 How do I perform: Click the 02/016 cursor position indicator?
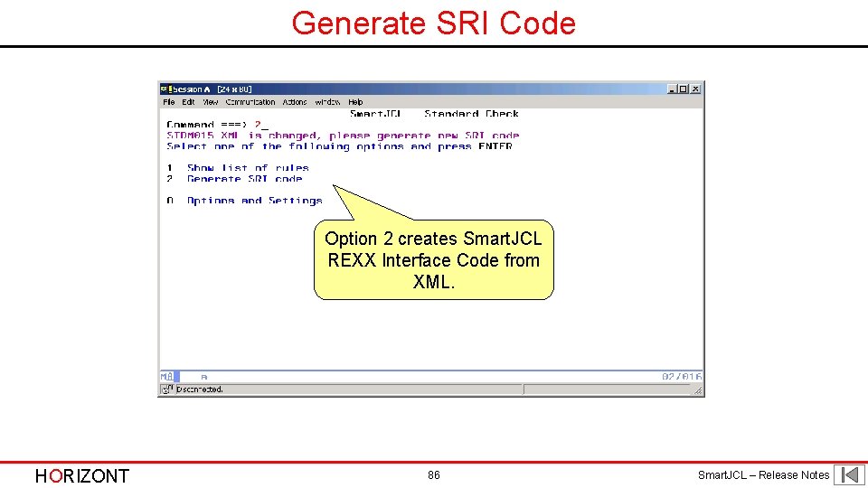pyautogui.click(x=682, y=377)
